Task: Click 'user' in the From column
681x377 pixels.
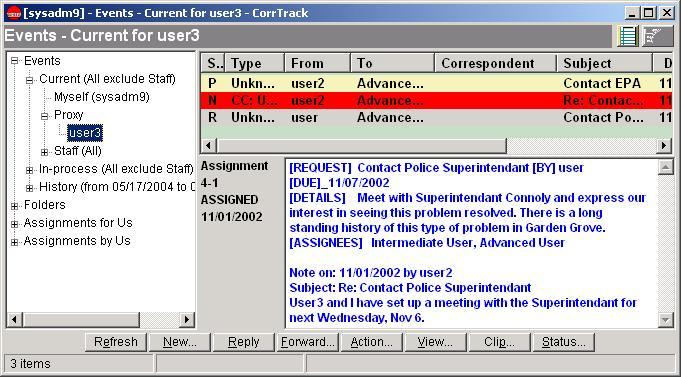Action: tap(304, 118)
